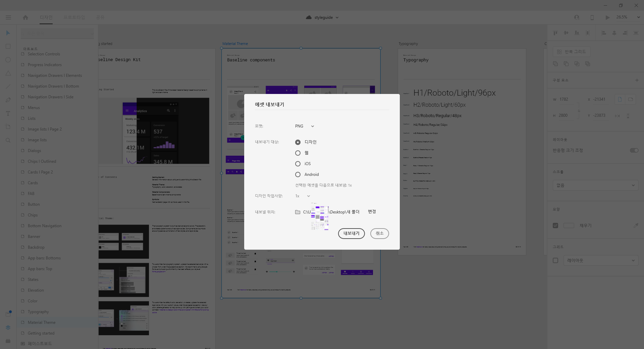Toggle the 채우기 fill checkbox
The height and width of the screenshot is (349, 644).
click(x=555, y=226)
